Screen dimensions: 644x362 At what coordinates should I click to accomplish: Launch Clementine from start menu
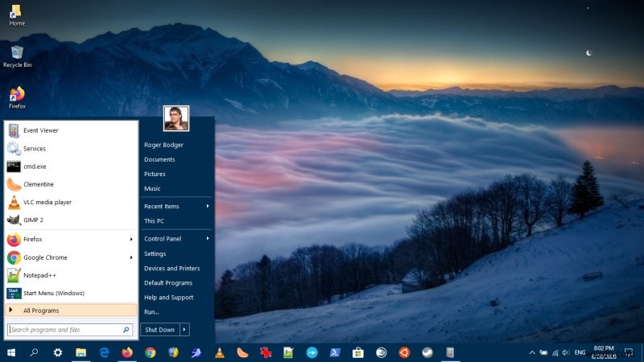(71, 184)
